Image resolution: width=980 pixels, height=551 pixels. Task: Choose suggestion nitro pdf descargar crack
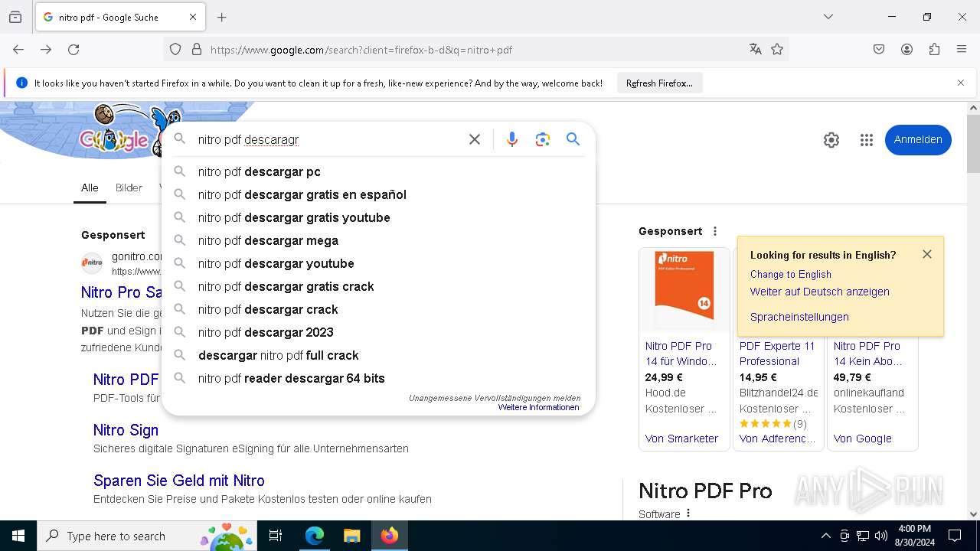pos(378,309)
